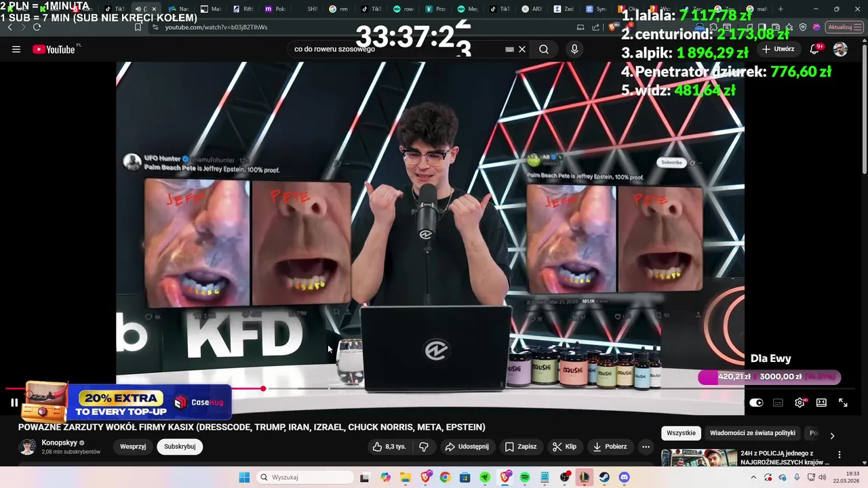Image resolution: width=868 pixels, height=488 pixels.
Task: Go back in browser
Action: [x=9, y=27]
